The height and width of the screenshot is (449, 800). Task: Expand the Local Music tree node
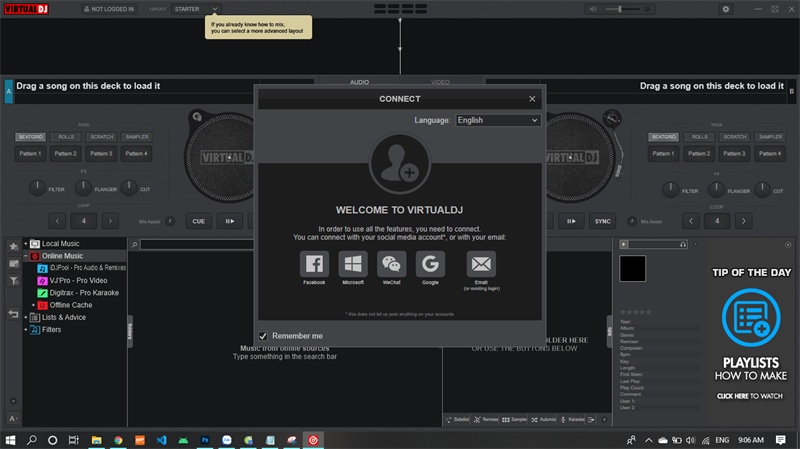coord(26,244)
